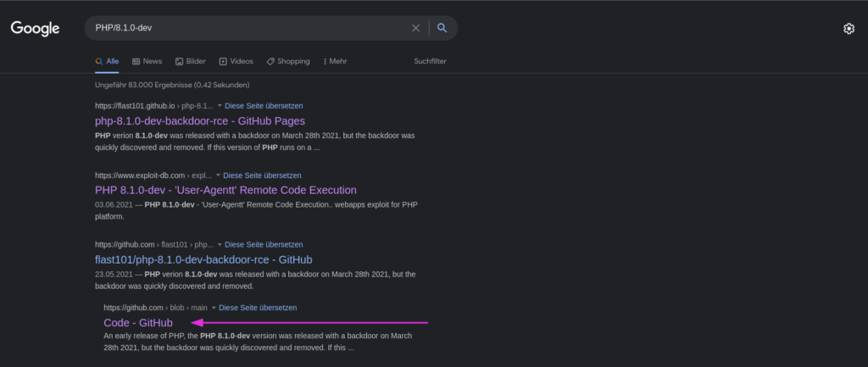Viewport: 868px width, 367px height.
Task: Open the Code - GitHub result
Action: click(x=138, y=323)
